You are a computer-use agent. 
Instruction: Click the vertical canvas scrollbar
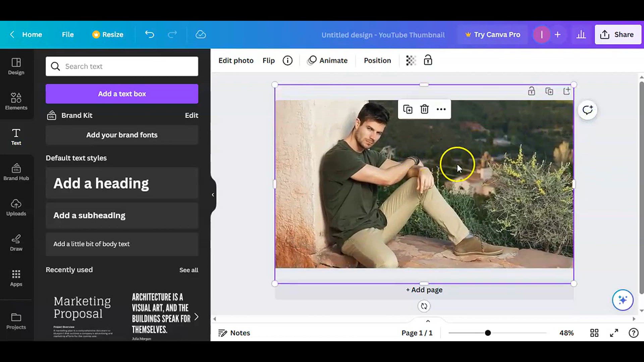pyautogui.click(x=641, y=188)
